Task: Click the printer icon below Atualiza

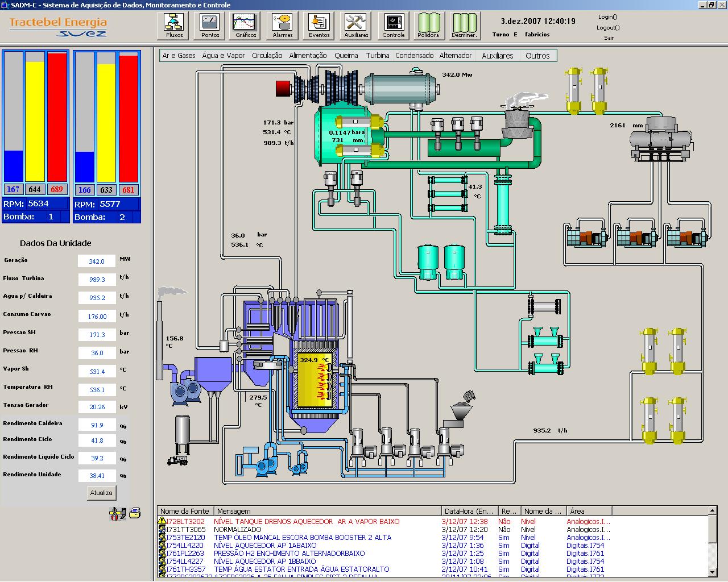Action: [x=135, y=513]
